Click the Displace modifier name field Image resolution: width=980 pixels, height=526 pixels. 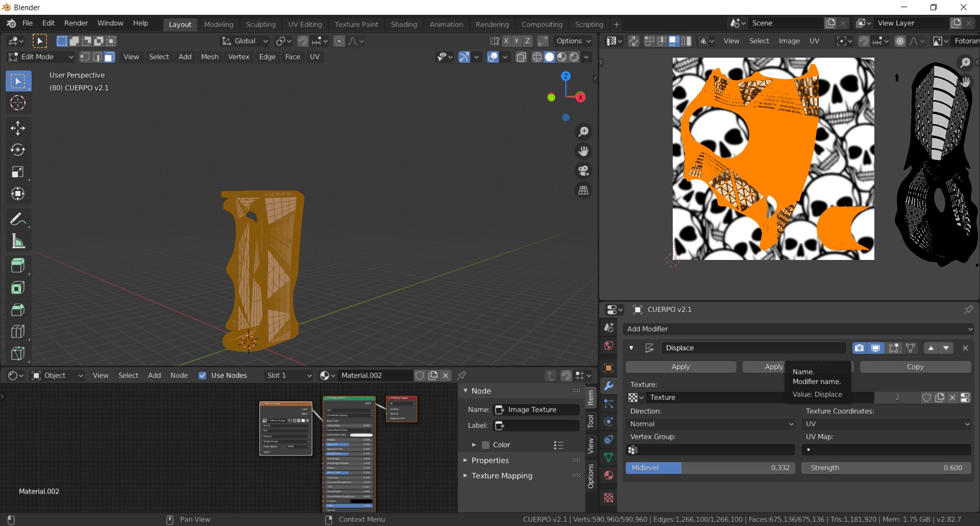pyautogui.click(x=753, y=348)
